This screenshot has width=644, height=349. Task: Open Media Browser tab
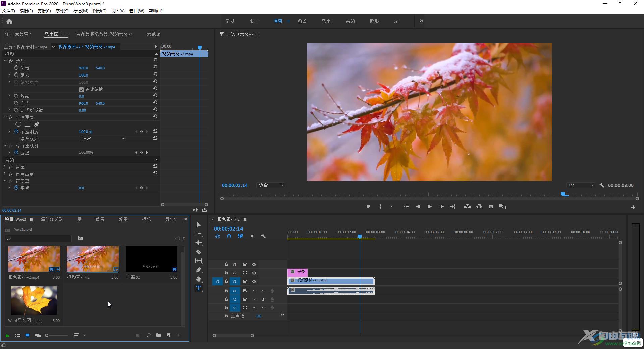pyautogui.click(x=52, y=219)
